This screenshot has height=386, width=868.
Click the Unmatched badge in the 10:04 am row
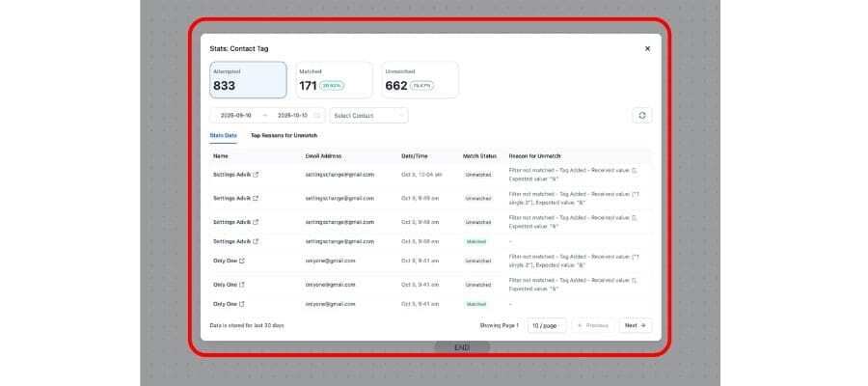coord(477,175)
